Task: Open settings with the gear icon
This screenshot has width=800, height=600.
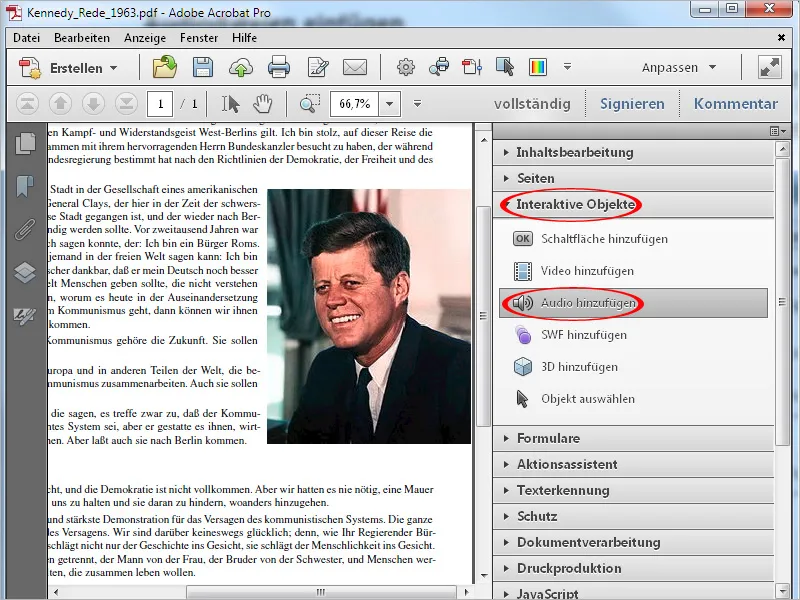Action: click(x=406, y=67)
